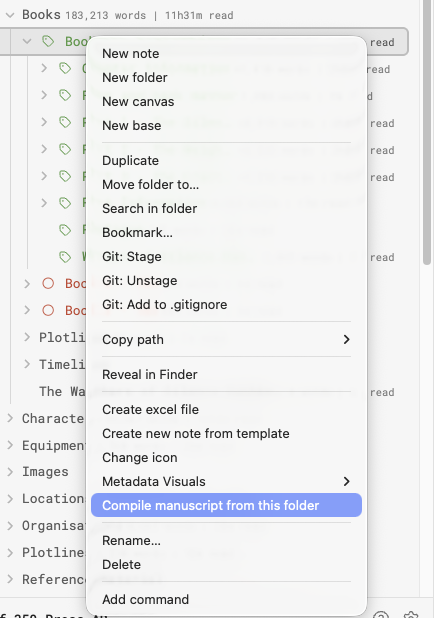Viewport: 434px width, 618px height.
Task: Choose Rename… from the context menu
Action: click(226, 541)
